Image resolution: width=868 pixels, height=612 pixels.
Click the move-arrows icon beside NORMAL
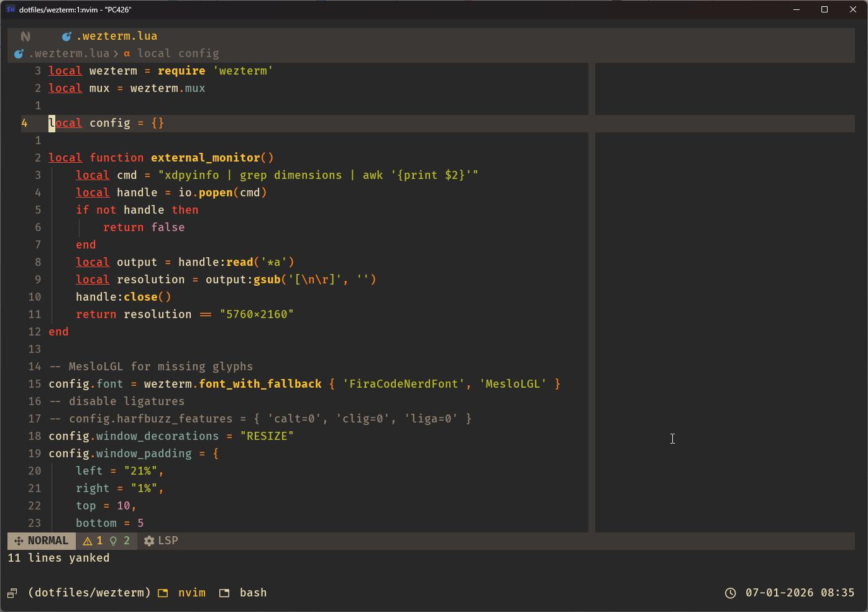(19, 541)
